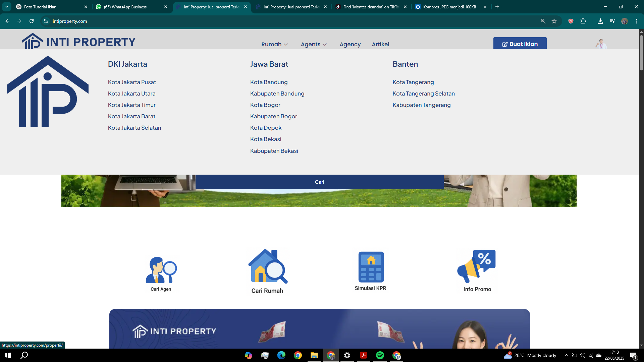The image size is (644, 362).
Task: Select Kabupaten Bekasi
Action: click(x=274, y=151)
